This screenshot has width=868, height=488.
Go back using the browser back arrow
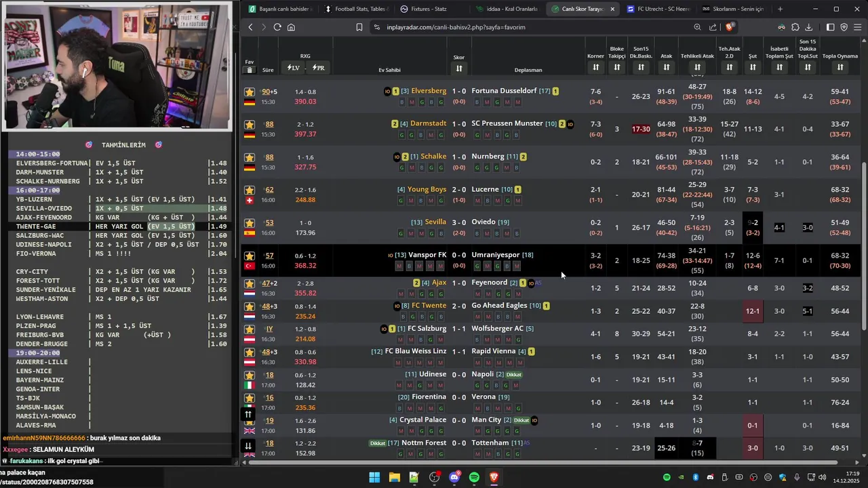(250, 27)
